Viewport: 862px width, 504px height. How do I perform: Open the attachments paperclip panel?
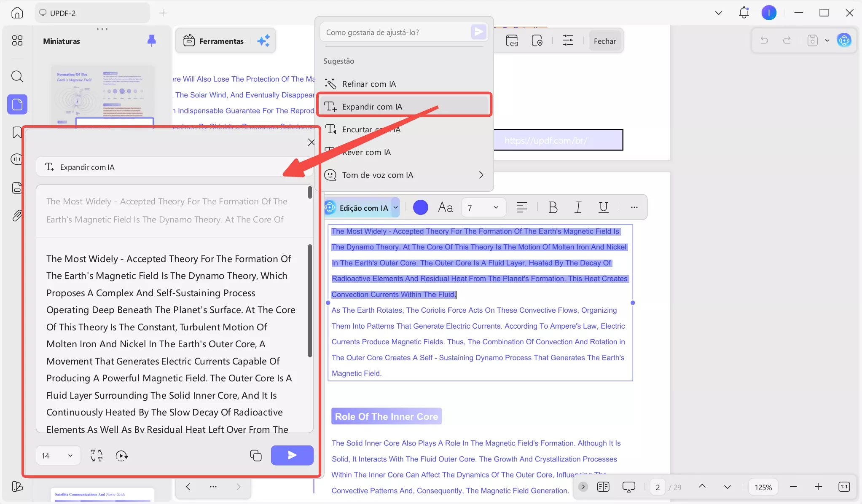[x=17, y=216]
